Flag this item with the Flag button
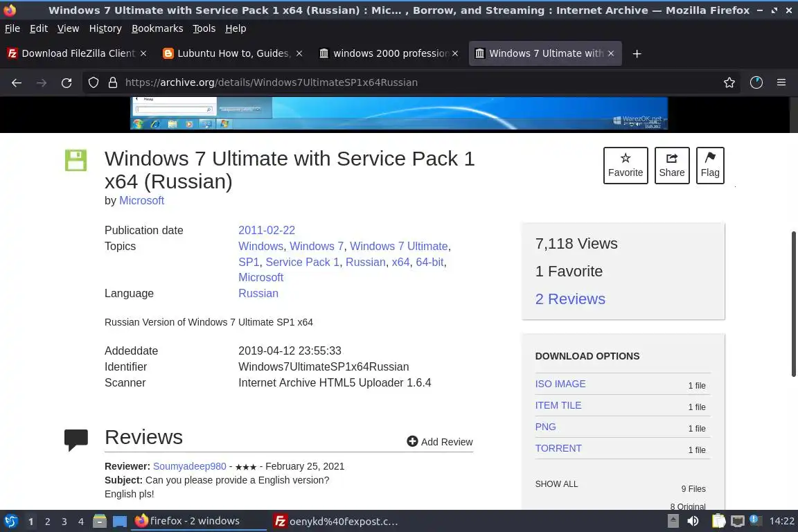The height and width of the screenshot is (532, 798). click(710, 166)
